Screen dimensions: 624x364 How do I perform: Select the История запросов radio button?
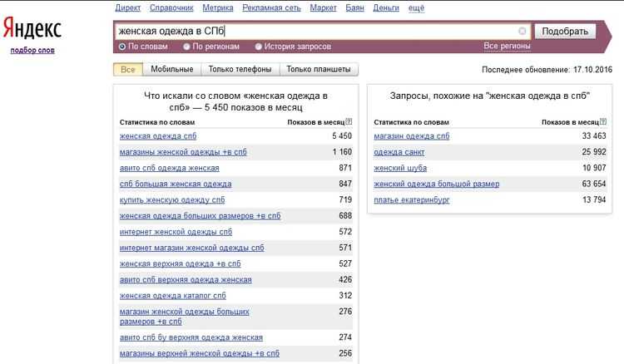[x=258, y=47]
